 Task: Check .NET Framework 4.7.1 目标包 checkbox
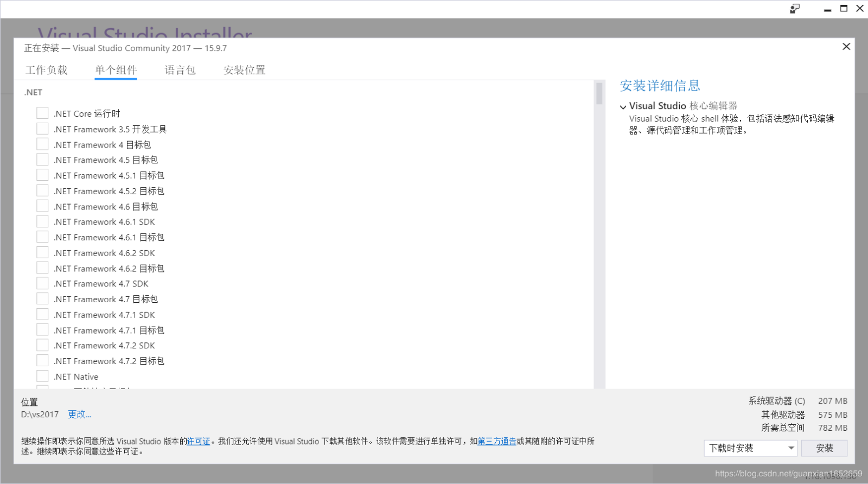point(42,330)
